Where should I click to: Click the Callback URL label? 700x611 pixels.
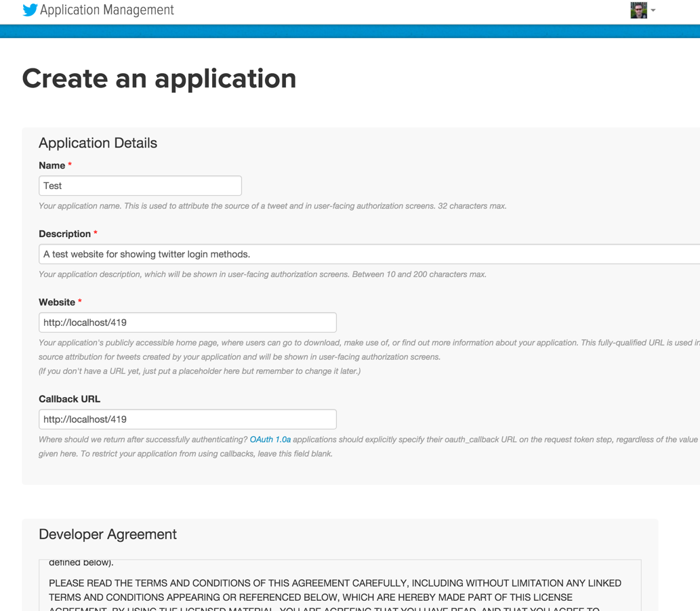point(69,399)
